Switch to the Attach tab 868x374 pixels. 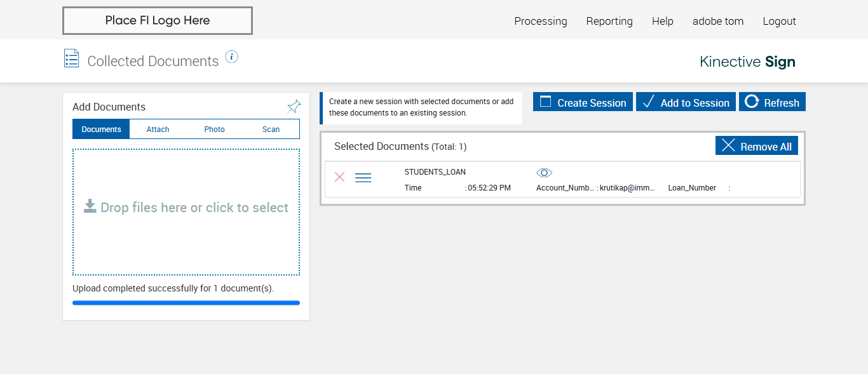pyautogui.click(x=158, y=130)
